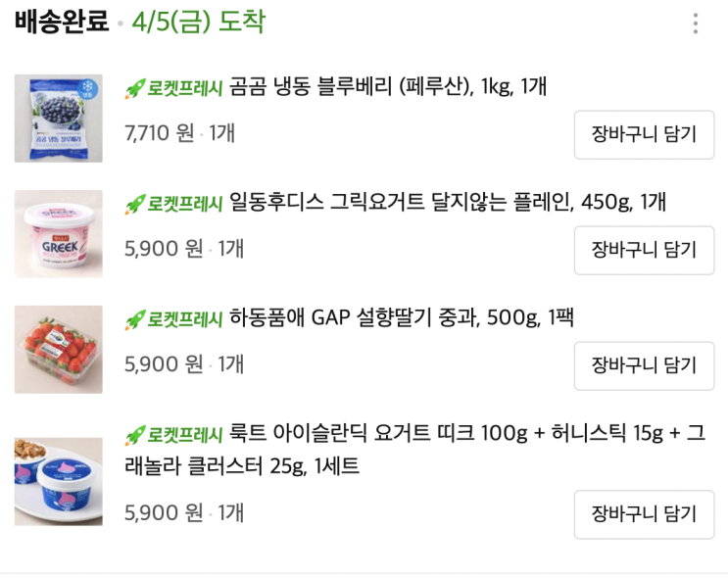Click the 7,710 원 blueberry price
728x578 pixels.
tap(160, 133)
